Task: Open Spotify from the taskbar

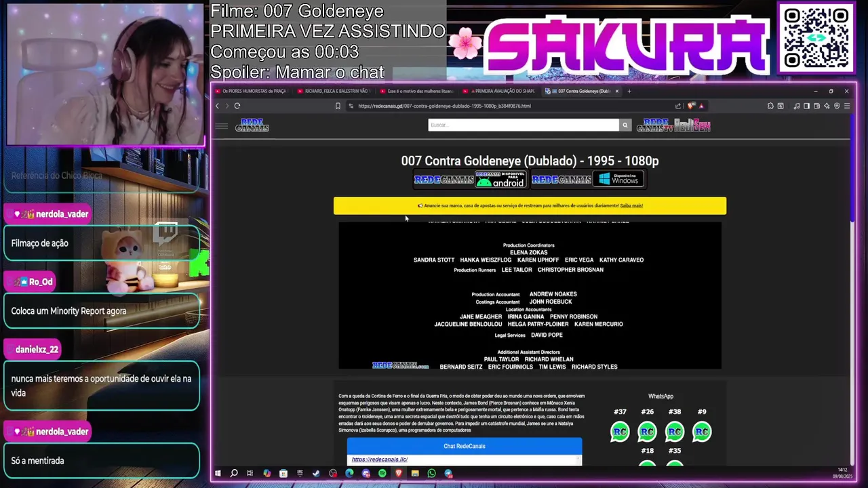Action: pyautogui.click(x=382, y=473)
